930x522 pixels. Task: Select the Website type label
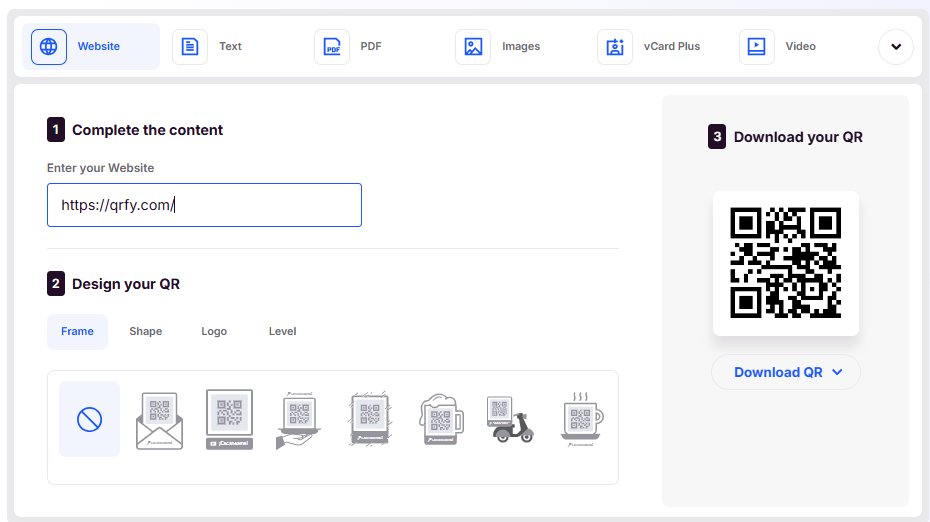coord(98,46)
